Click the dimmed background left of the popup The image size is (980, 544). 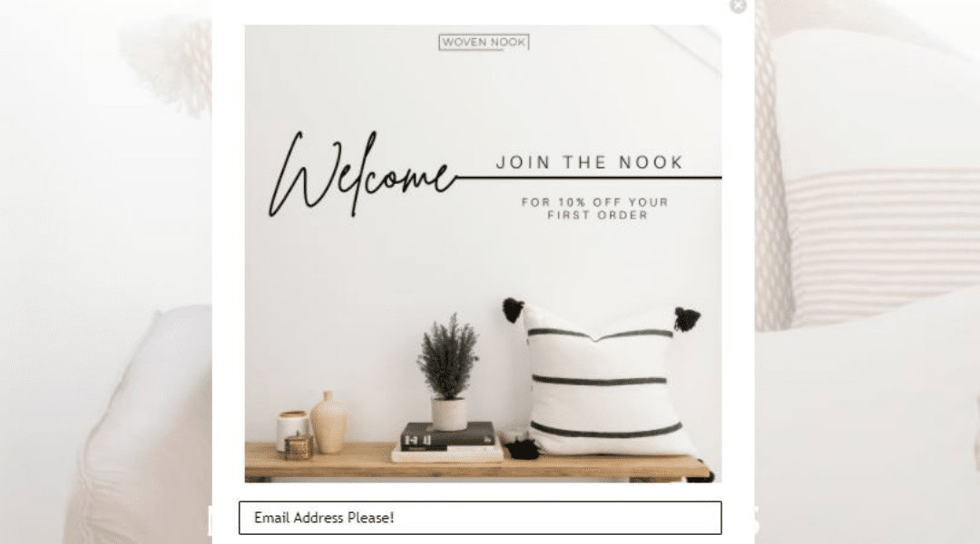tap(105, 272)
